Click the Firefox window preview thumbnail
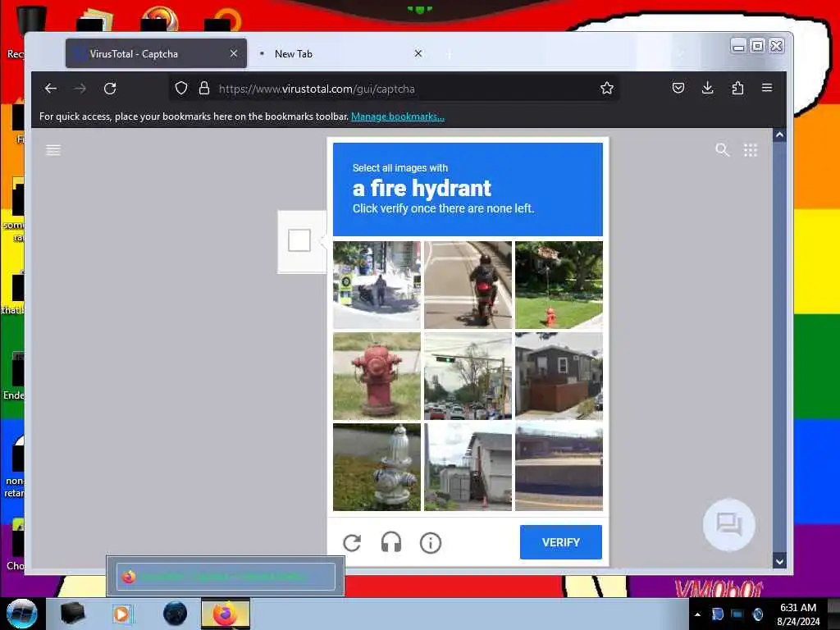Image resolution: width=840 pixels, height=630 pixels. coord(226,577)
